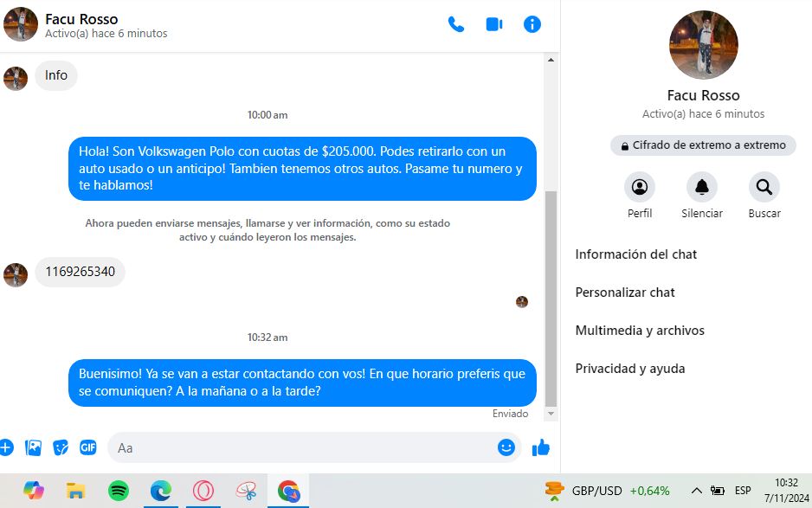Open more actions plus icon
This screenshot has width=812, height=508.
(x=6, y=447)
